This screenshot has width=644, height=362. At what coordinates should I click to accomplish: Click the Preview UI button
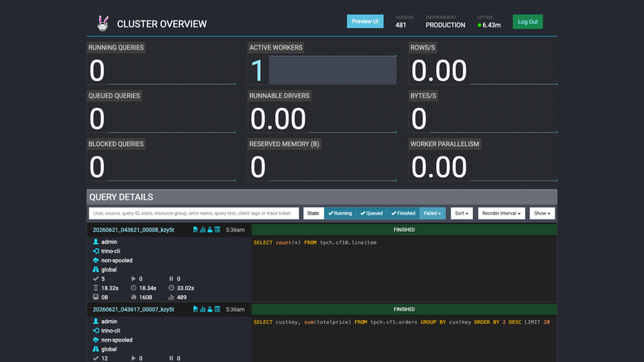(x=365, y=21)
